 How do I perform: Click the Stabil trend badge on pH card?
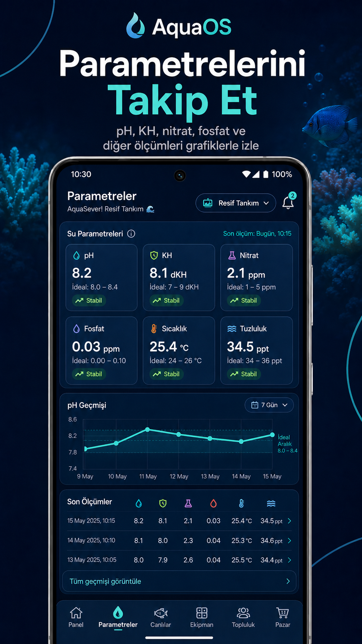pos(89,300)
